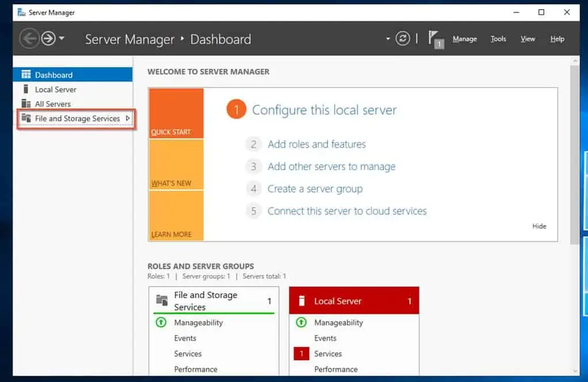The image size is (588, 382).
Task: Open the QUICK START tile
Action: [x=176, y=113]
